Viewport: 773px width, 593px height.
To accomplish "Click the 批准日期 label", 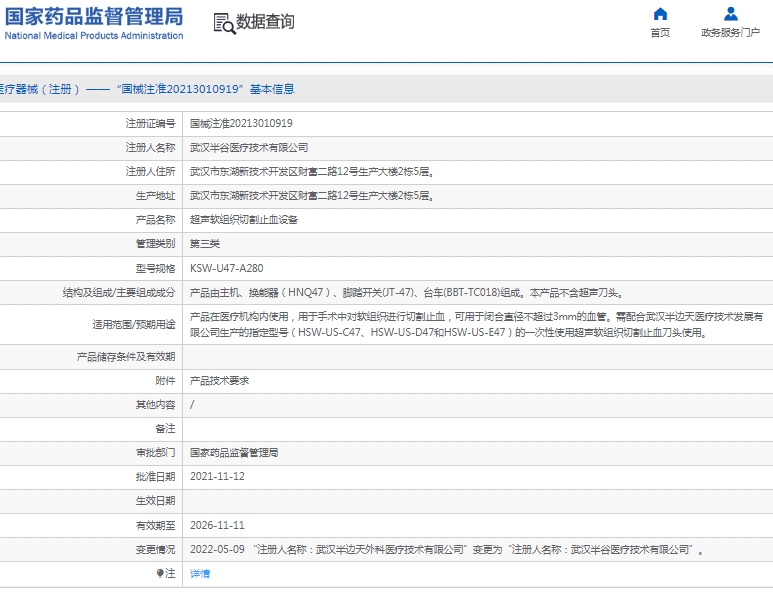I will (x=155, y=477).
